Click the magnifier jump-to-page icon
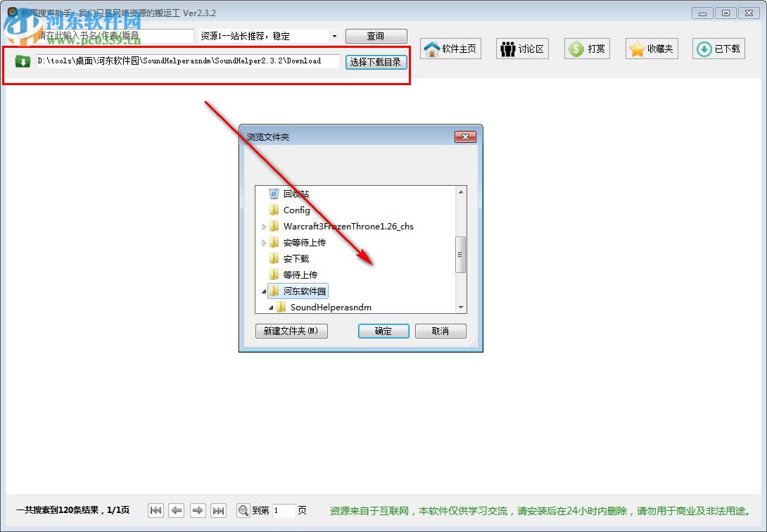 point(243,510)
